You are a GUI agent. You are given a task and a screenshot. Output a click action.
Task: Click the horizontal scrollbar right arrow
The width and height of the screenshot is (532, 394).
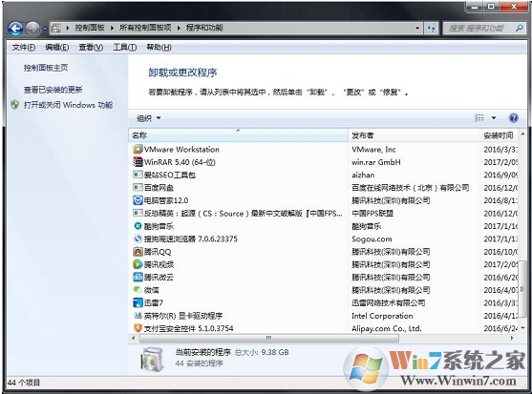click(x=512, y=338)
